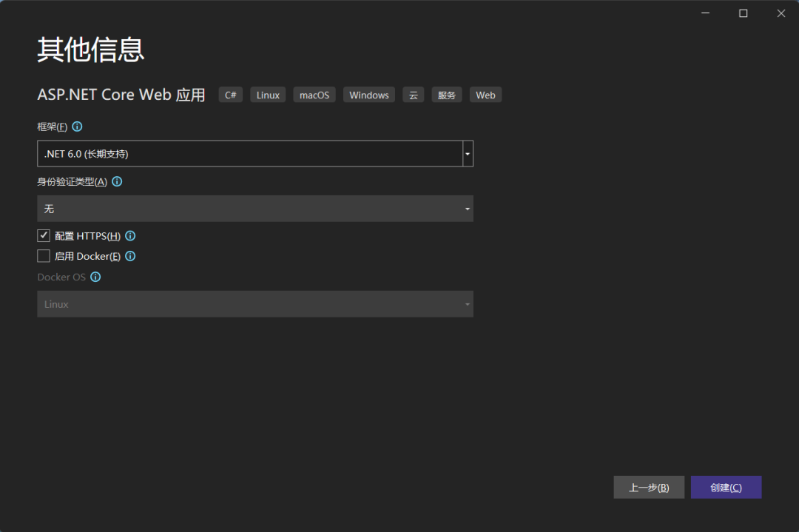
Task: Go back with 上一步(B) button
Action: pos(649,488)
